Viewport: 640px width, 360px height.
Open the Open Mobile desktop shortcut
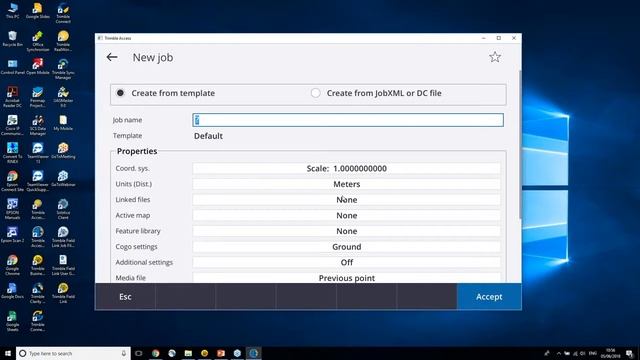(x=38, y=67)
